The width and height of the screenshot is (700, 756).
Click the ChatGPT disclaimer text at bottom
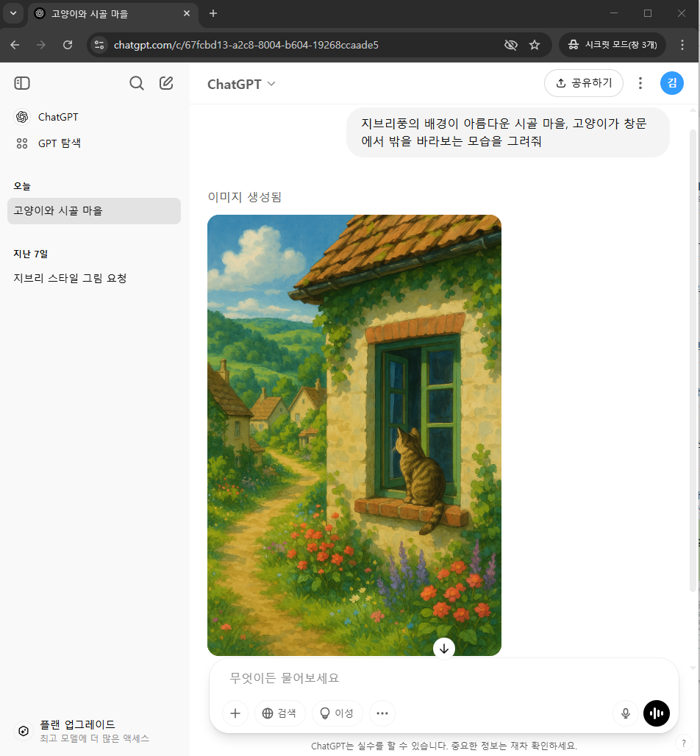click(x=444, y=746)
